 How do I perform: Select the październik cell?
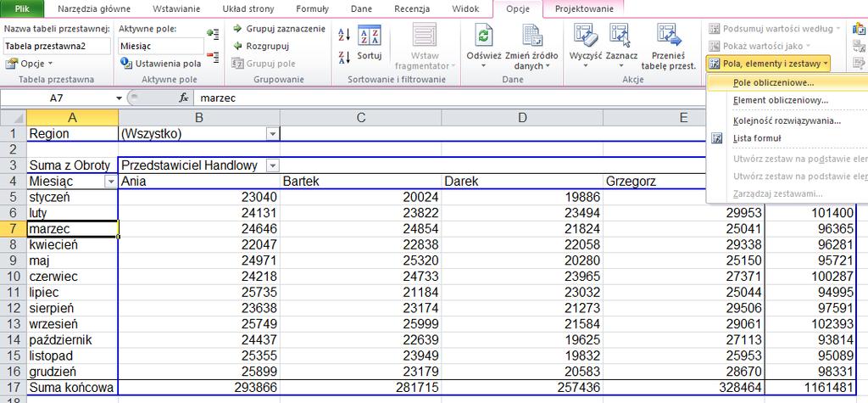click(x=73, y=339)
